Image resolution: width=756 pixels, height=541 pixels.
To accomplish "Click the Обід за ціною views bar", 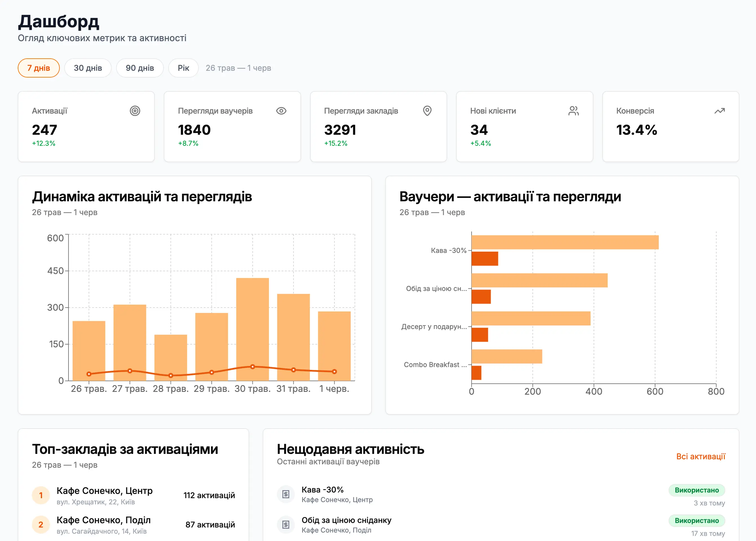I will 540,280.
